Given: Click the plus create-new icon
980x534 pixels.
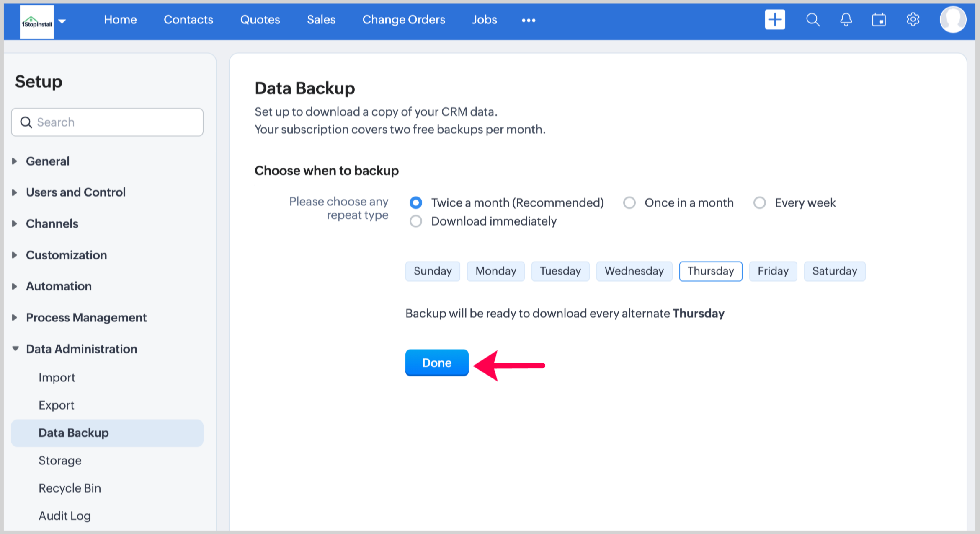Looking at the screenshot, I should pyautogui.click(x=775, y=20).
